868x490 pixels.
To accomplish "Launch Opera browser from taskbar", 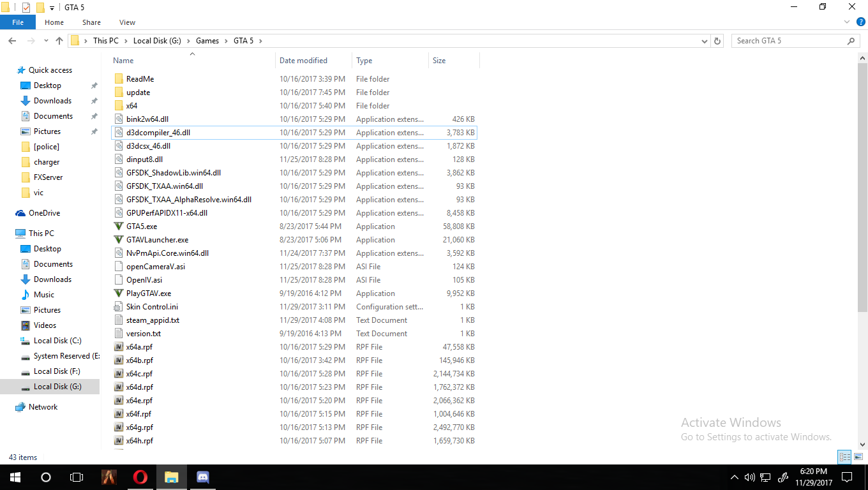I will [x=140, y=477].
